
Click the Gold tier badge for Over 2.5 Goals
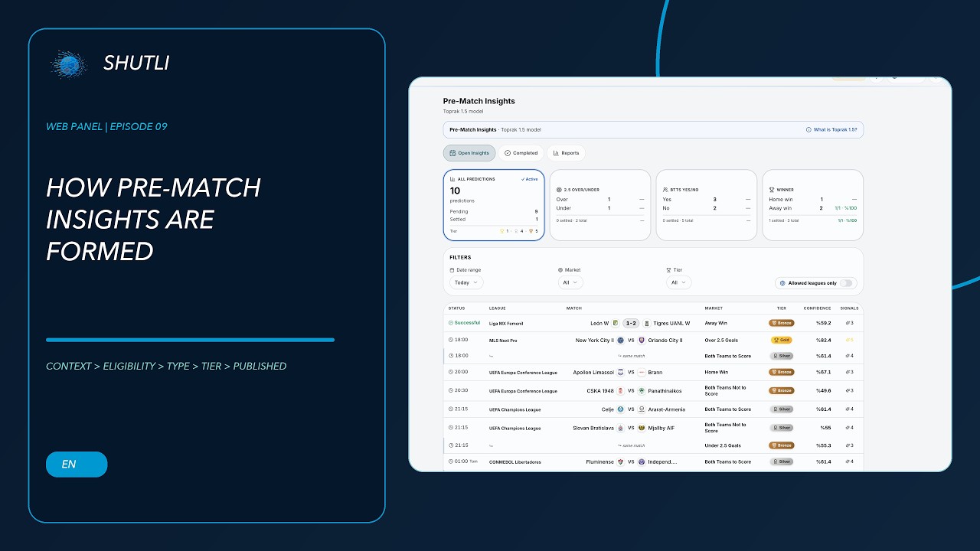tap(781, 341)
